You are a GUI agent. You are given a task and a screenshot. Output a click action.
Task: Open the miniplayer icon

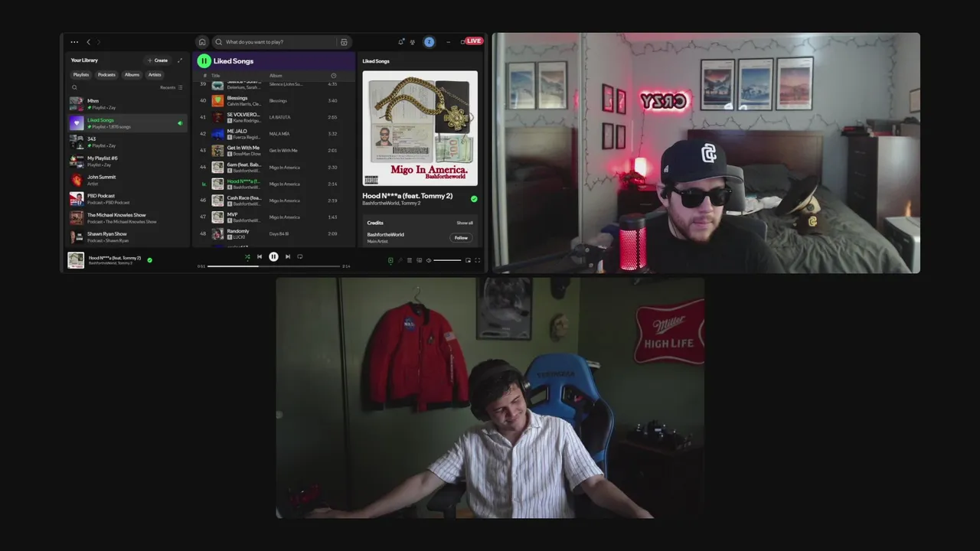(468, 260)
